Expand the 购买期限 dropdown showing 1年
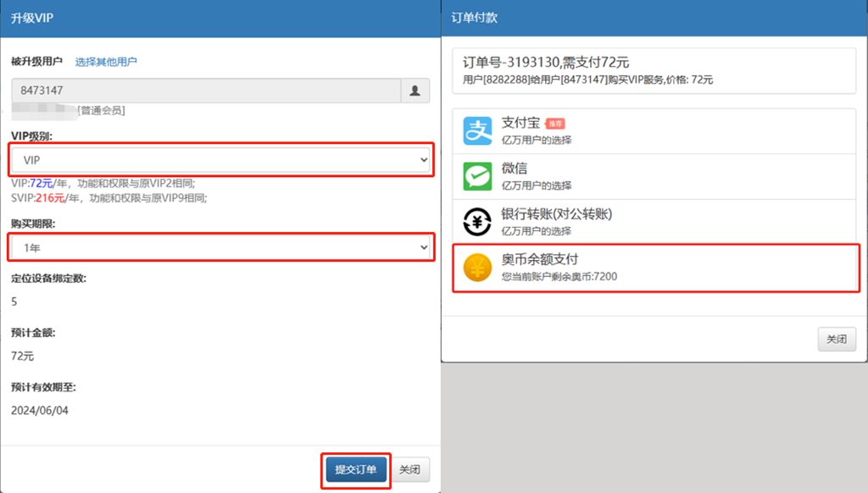Viewport: 868px width, 493px height. click(221, 246)
